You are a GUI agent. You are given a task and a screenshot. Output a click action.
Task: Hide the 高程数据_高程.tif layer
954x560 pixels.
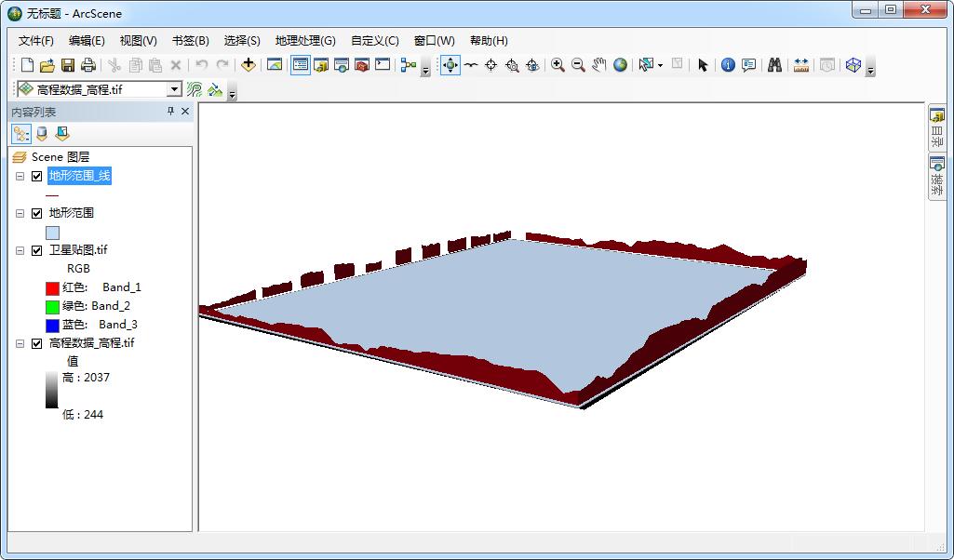pos(37,343)
